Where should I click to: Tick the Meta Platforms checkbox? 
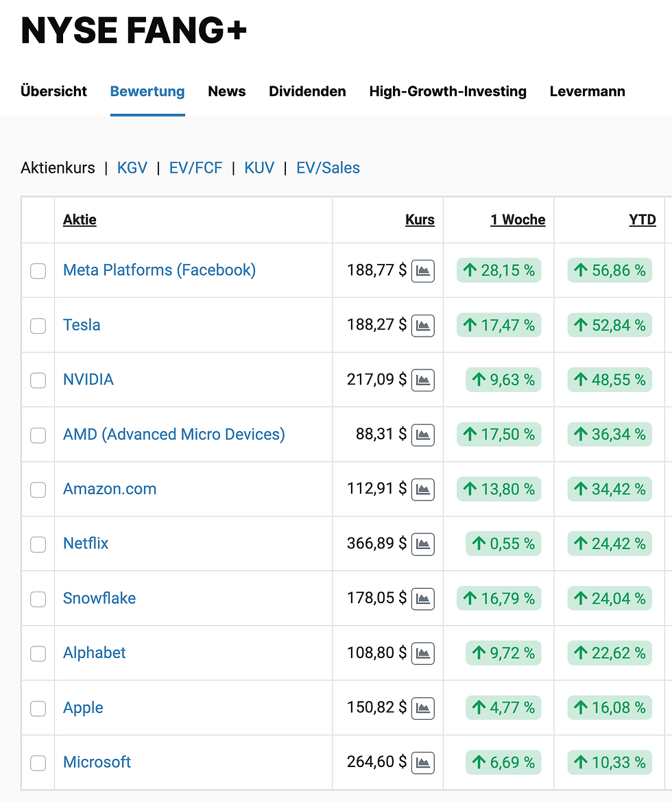(x=38, y=271)
